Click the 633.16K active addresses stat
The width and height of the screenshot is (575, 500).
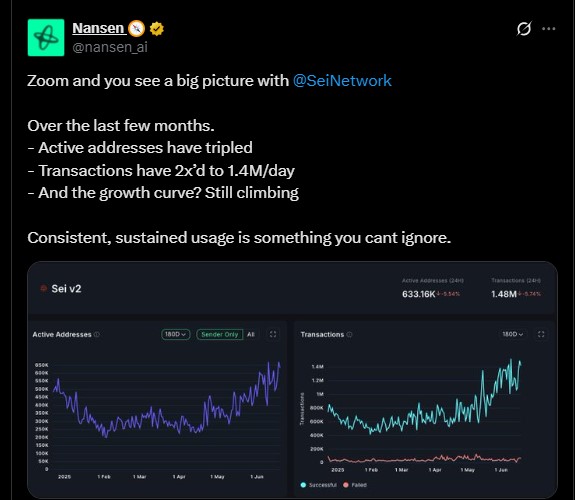418,294
